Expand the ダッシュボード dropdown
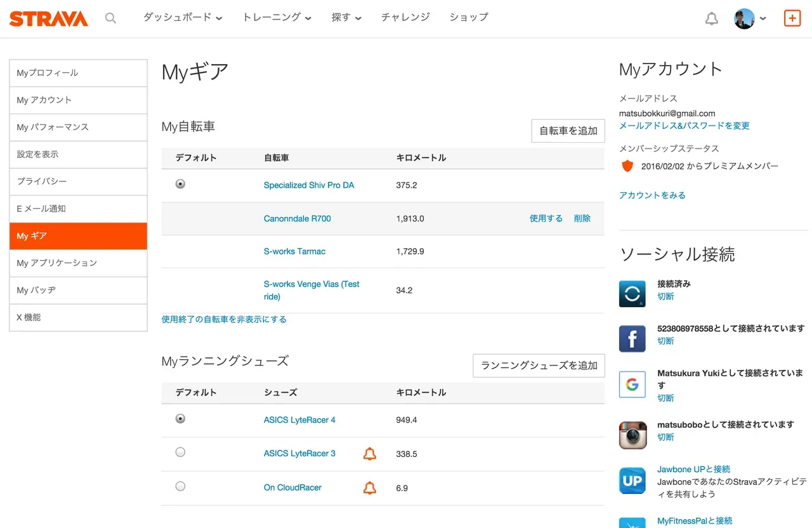 click(183, 18)
